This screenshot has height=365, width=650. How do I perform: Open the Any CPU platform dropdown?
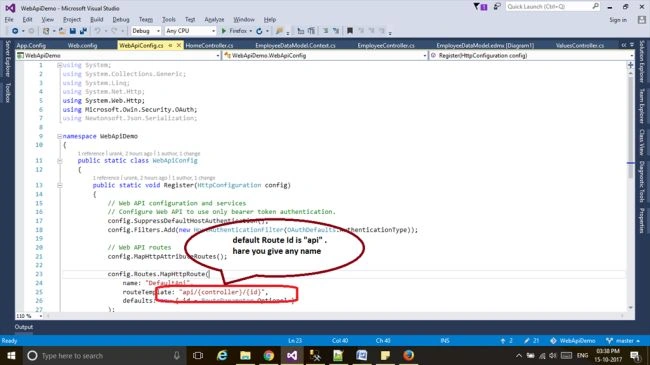190,31
